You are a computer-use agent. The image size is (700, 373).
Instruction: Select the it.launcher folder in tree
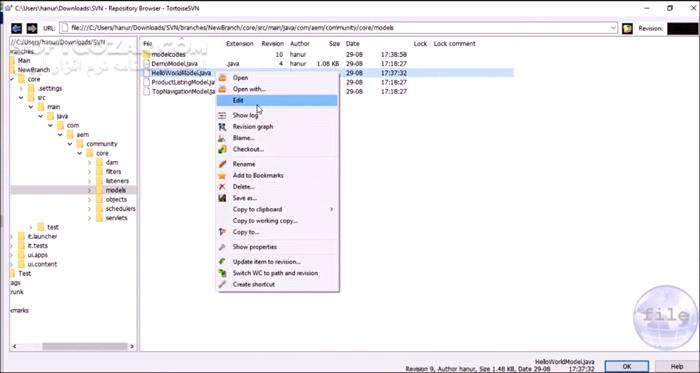42,236
